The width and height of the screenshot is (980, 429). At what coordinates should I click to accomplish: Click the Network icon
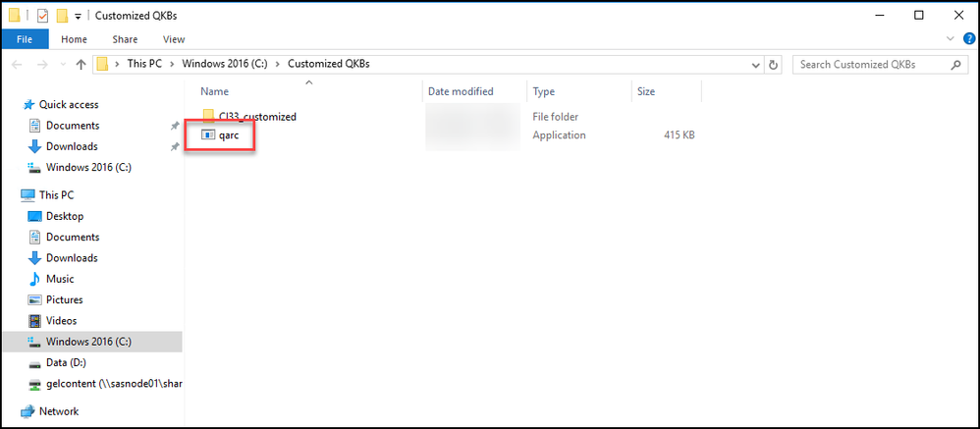pos(28,411)
